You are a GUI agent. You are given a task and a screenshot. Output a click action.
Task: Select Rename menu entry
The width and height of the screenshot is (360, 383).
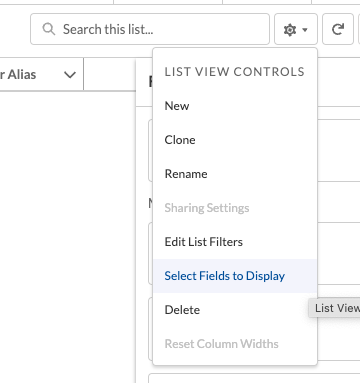click(235, 174)
